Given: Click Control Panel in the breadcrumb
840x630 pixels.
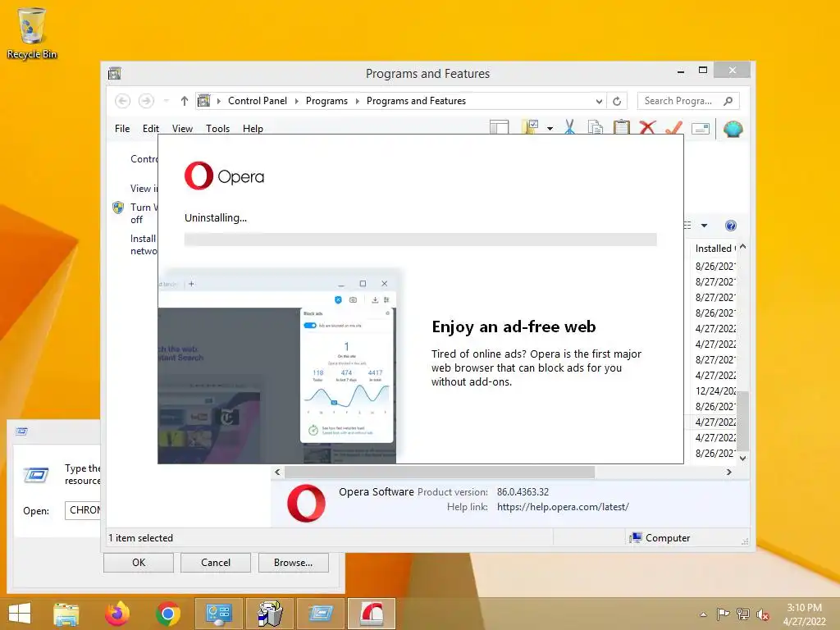Looking at the screenshot, I should click(x=257, y=101).
